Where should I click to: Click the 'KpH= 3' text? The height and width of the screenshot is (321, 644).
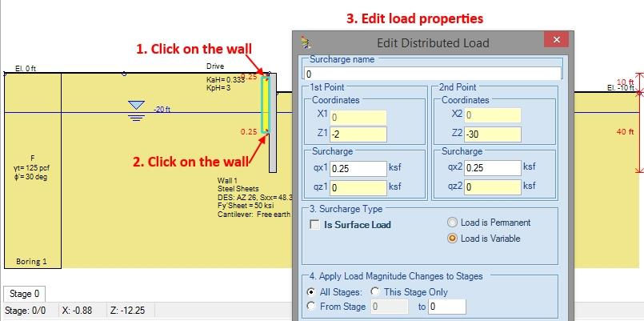(218, 87)
